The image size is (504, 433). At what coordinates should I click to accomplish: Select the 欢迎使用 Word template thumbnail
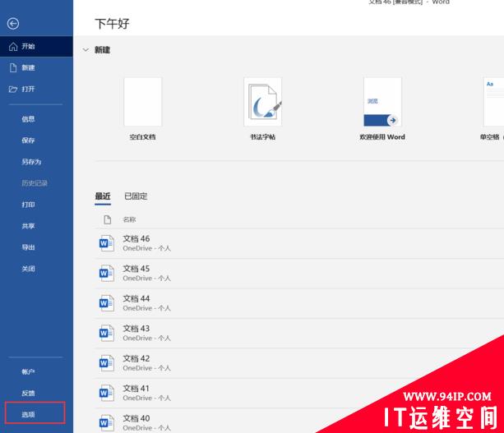(x=382, y=102)
